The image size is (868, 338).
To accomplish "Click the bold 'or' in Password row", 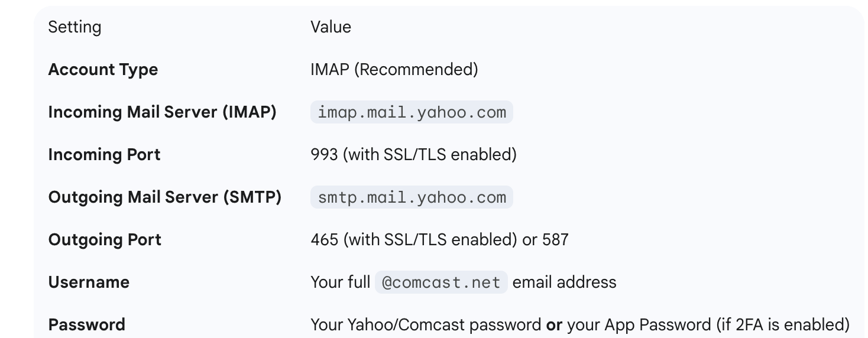I will click(554, 325).
